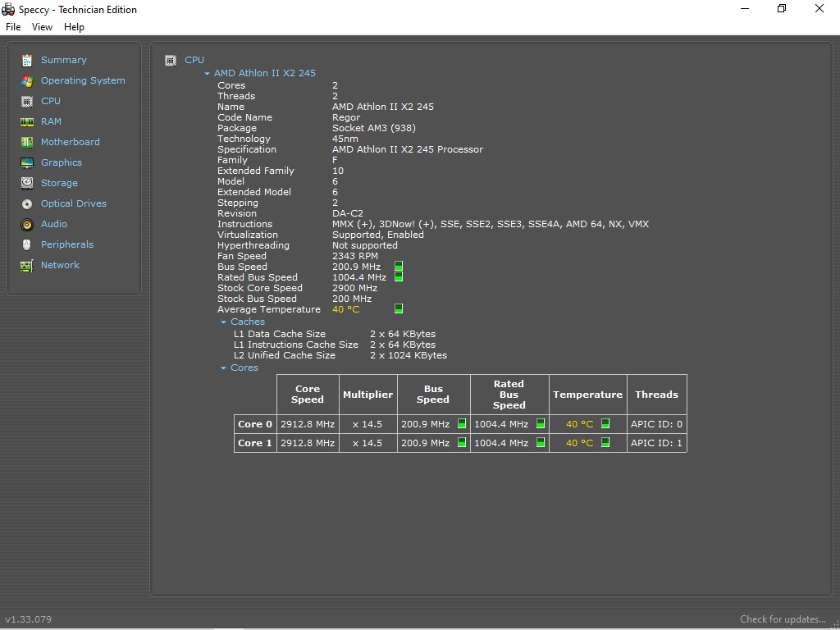Open Audio section via speaker icon
This screenshot has width=840, height=630.
point(27,224)
